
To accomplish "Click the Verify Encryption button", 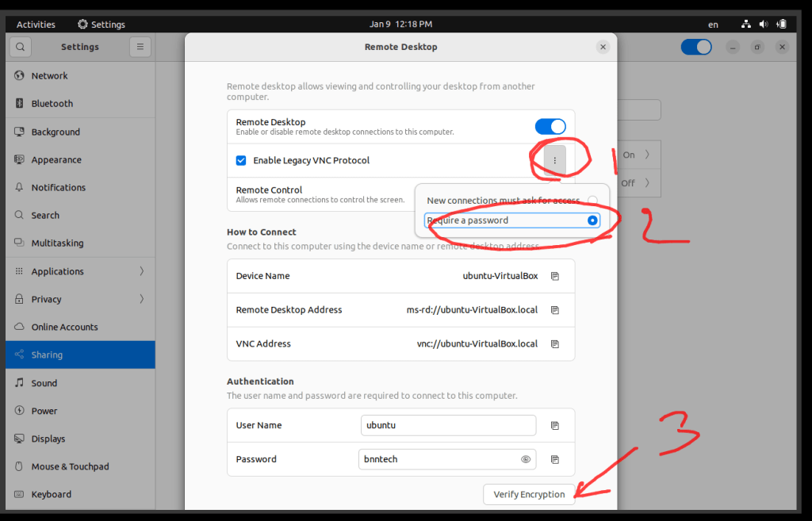I will click(529, 494).
